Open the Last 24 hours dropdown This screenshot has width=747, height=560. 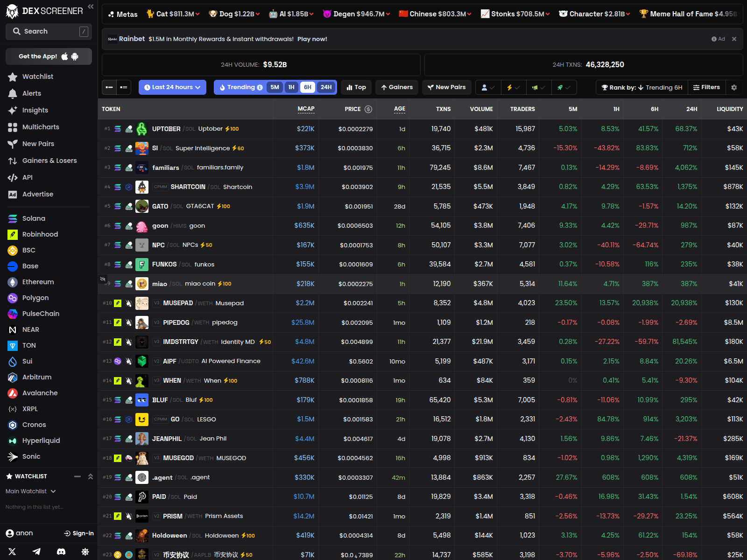point(172,87)
